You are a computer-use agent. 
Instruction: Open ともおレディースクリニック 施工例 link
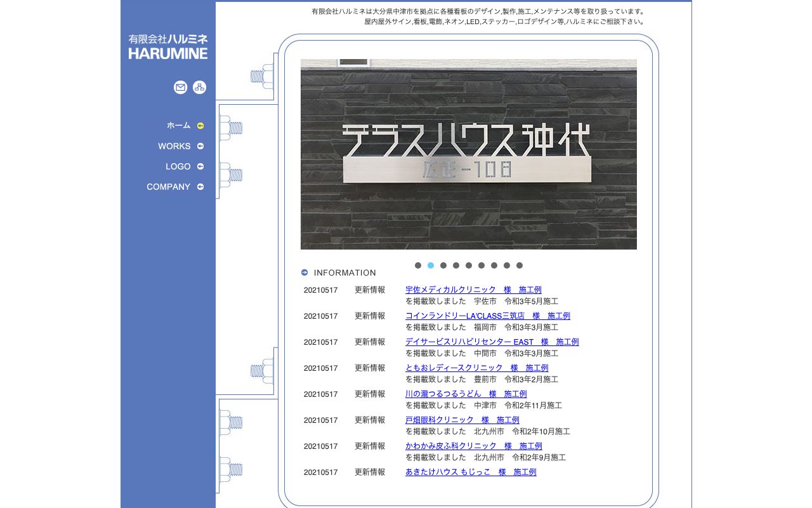pyautogui.click(x=477, y=368)
